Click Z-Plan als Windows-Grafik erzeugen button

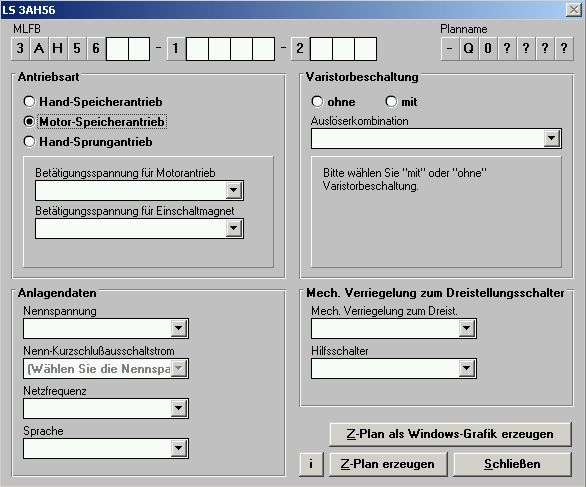pos(450,434)
